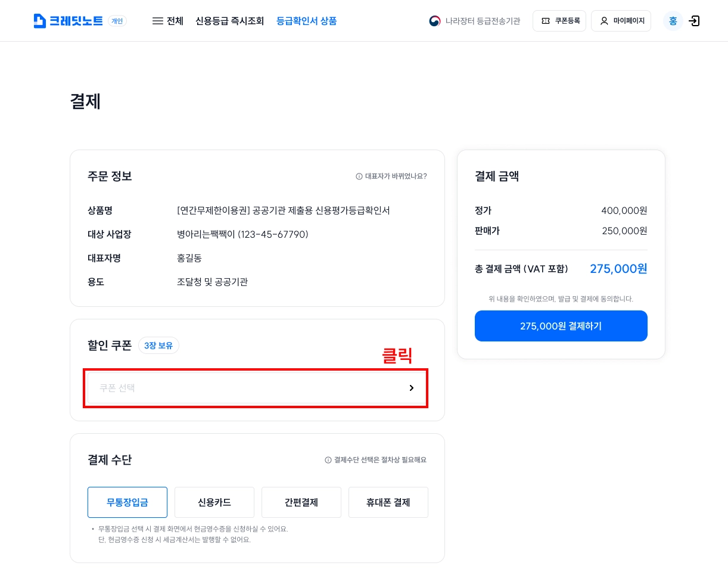
Task: Click the coupon ticket icon in 쿠폰등록
Action: (546, 21)
